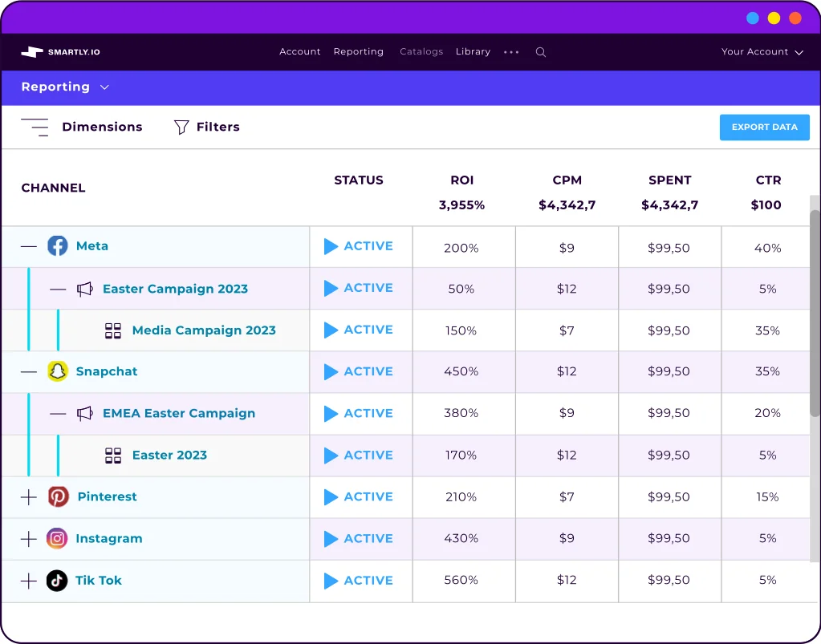Click the megaphone icon beside Easter Campaign 2023
This screenshot has height=644, width=821.
tap(86, 288)
